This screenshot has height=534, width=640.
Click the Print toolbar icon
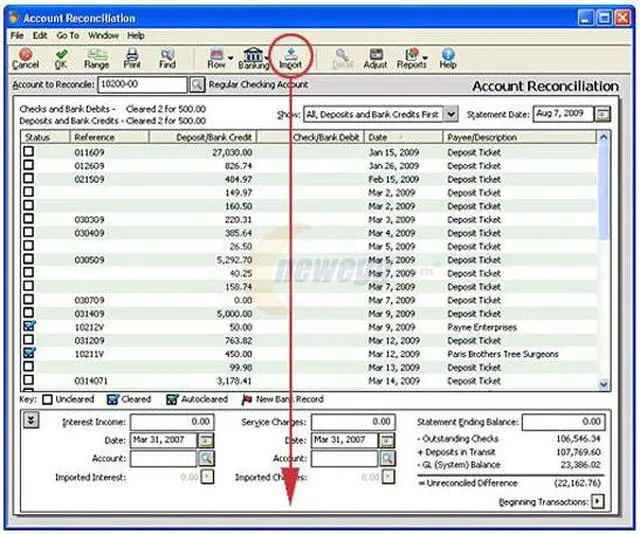click(x=132, y=58)
